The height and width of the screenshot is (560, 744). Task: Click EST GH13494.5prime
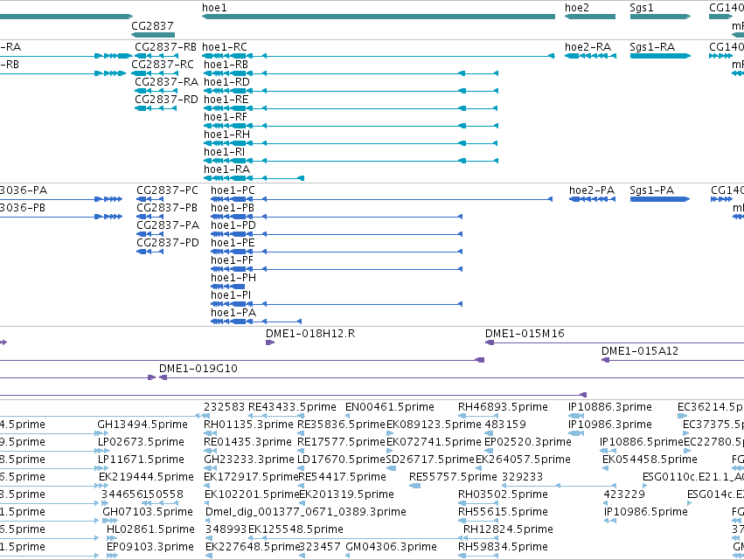click(x=143, y=425)
